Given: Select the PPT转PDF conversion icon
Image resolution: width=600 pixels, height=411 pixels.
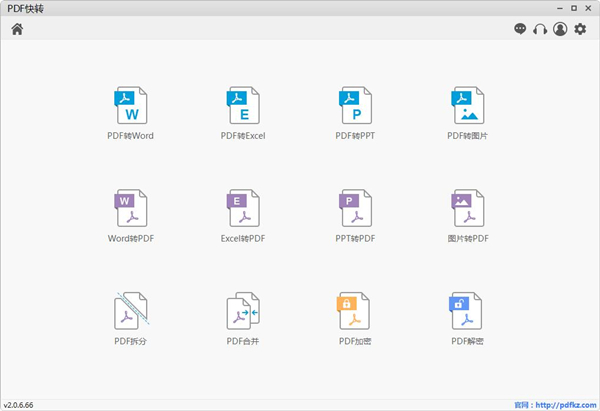Looking at the screenshot, I should coord(354,209).
